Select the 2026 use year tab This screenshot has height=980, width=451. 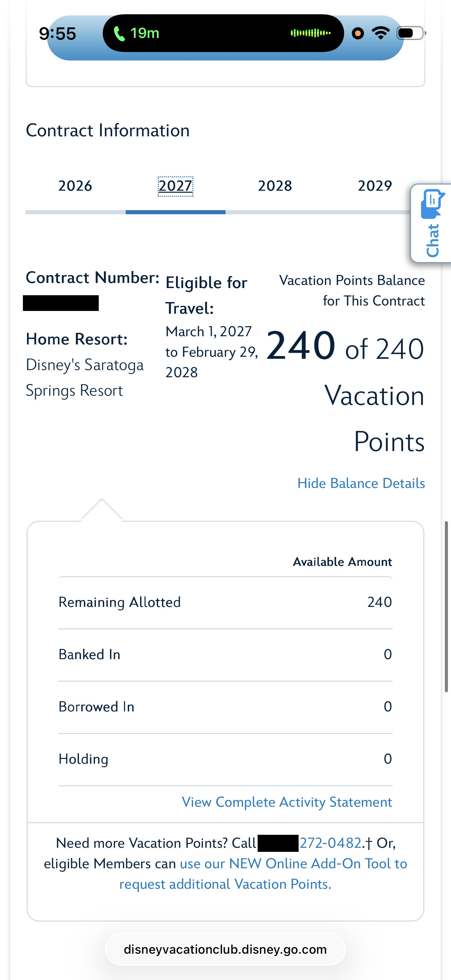click(75, 186)
